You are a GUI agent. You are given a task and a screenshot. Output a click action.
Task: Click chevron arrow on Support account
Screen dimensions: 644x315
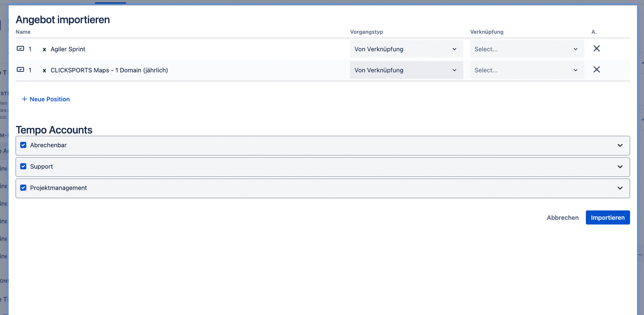click(x=620, y=167)
